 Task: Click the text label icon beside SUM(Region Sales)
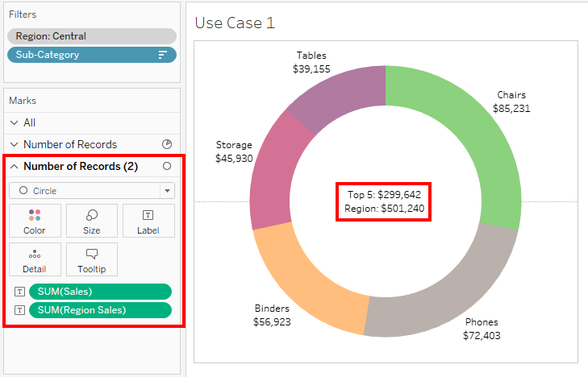[x=19, y=310]
